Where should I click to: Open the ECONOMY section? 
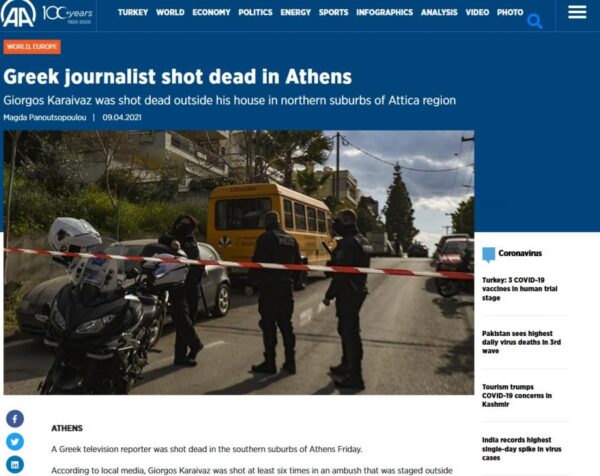coord(211,13)
